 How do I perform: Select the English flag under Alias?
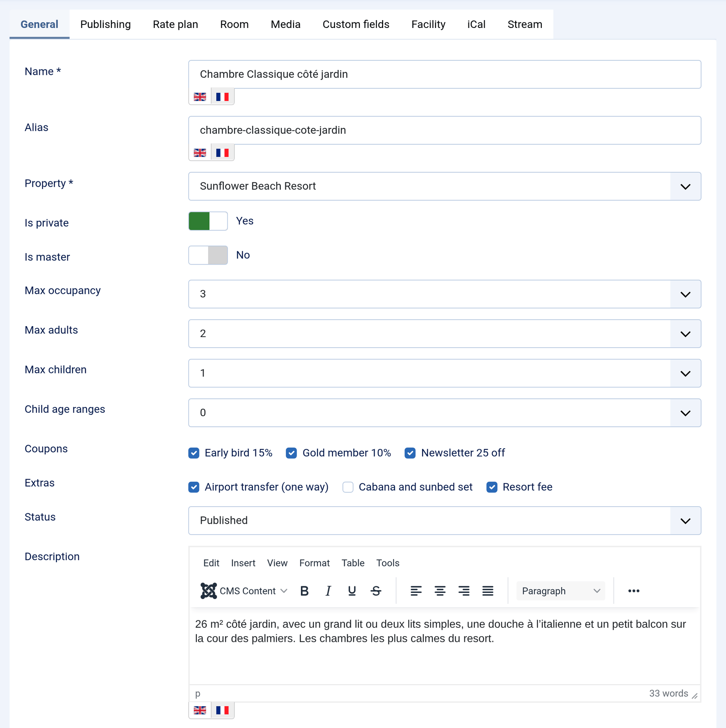click(200, 153)
